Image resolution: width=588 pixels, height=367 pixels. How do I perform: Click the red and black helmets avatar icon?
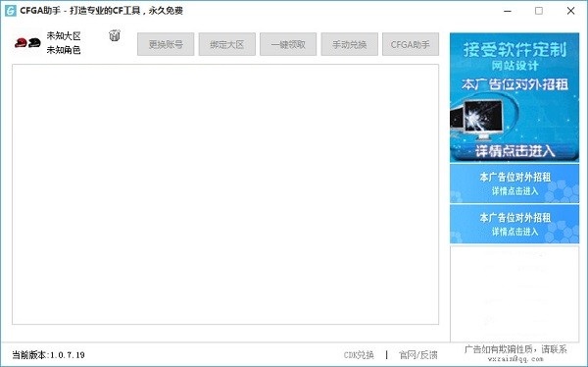click(27, 43)
